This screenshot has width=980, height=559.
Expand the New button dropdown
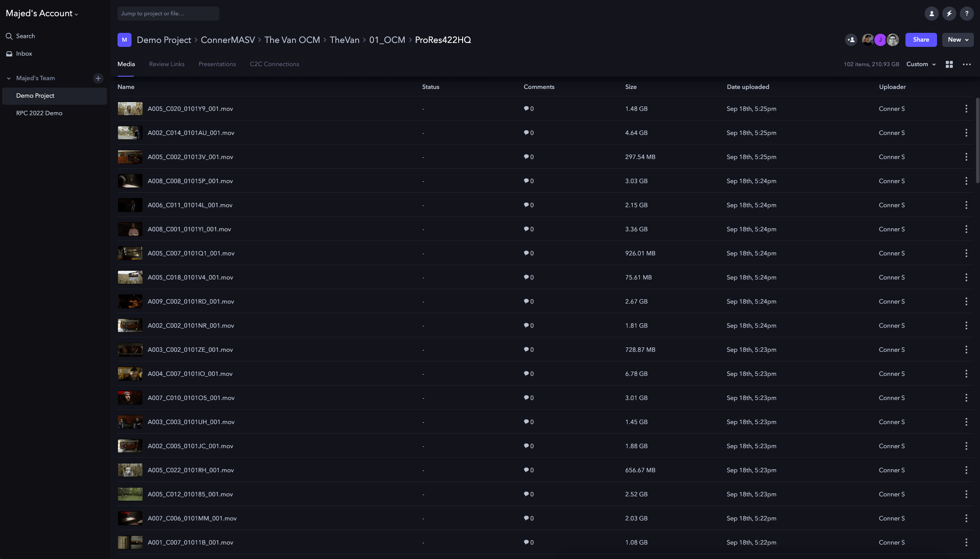(x=958, y=40)
